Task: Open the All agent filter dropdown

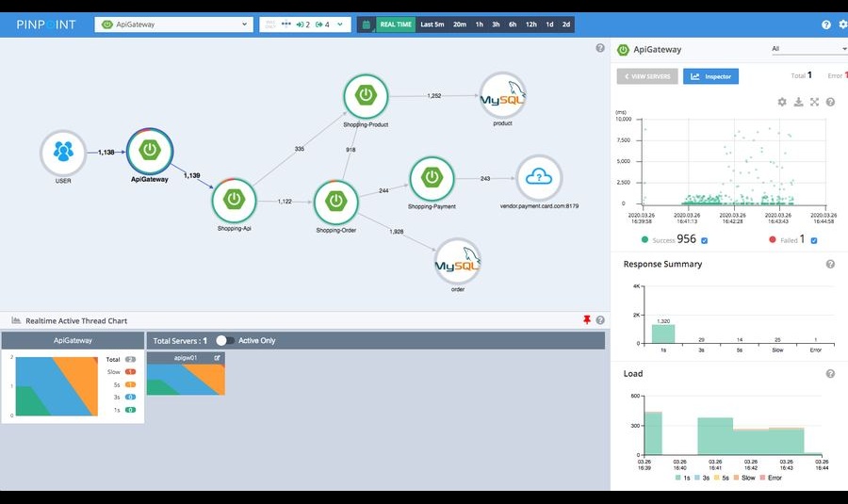Action: [808, 49]
